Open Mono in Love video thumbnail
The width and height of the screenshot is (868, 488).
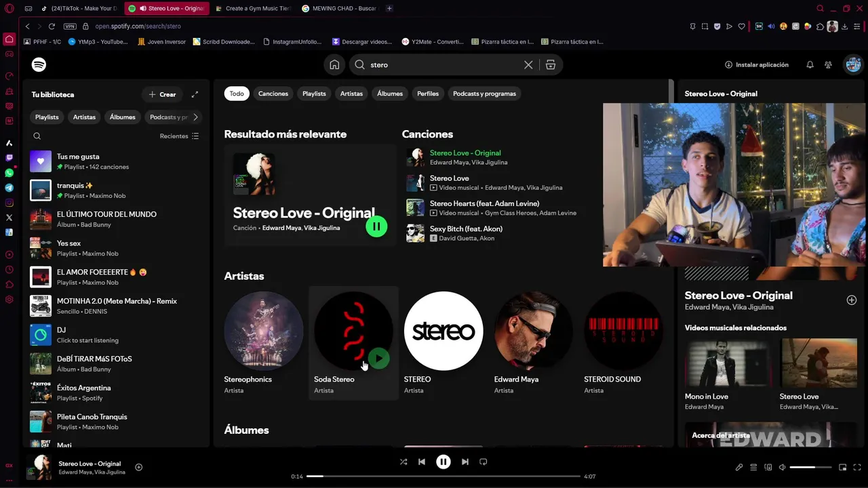coord(728,363)
